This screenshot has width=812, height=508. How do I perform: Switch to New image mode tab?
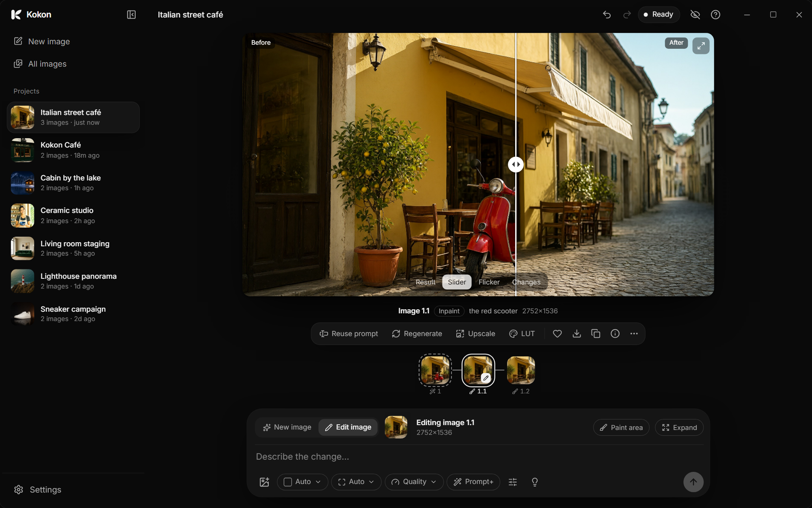(287, 427)
